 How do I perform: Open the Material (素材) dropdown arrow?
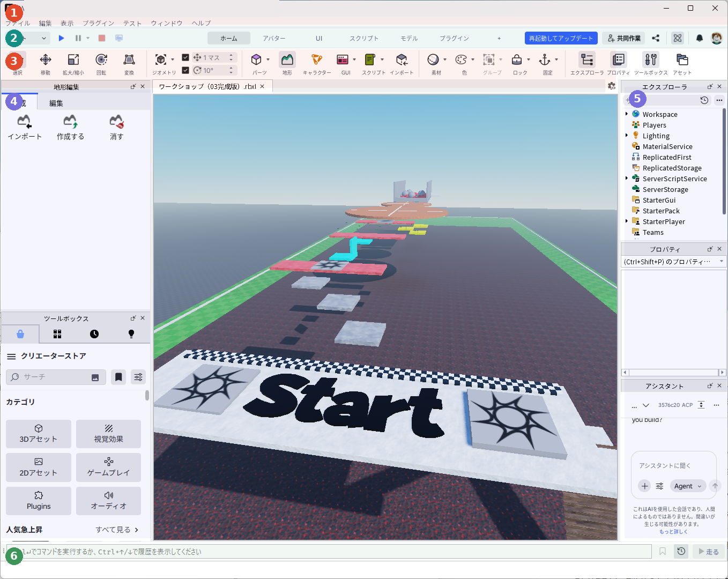click(x=445, y=60)
